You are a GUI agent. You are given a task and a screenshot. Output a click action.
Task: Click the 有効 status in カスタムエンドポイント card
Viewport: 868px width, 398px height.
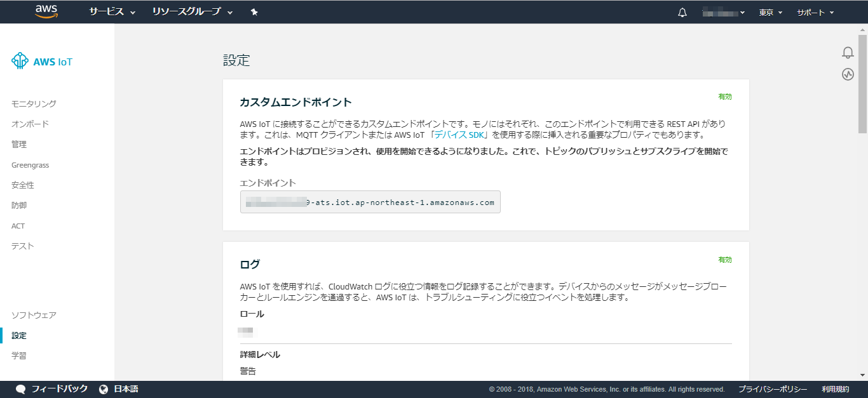click(725, 96)
